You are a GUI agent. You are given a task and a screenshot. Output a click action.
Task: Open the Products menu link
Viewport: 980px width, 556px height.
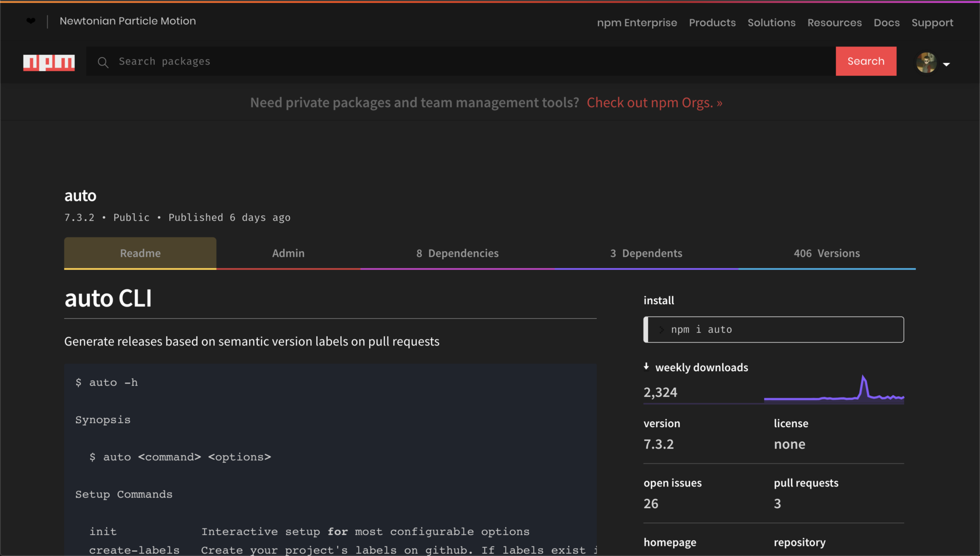pos(712,23)
